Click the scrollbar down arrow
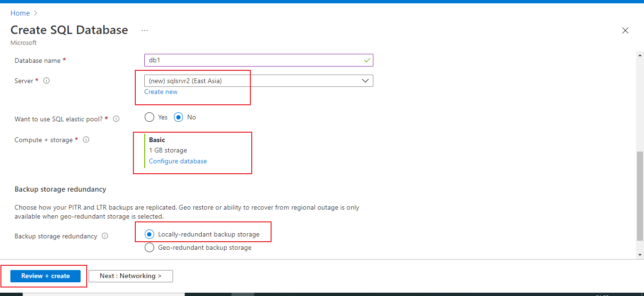 (x=640, y=255)
